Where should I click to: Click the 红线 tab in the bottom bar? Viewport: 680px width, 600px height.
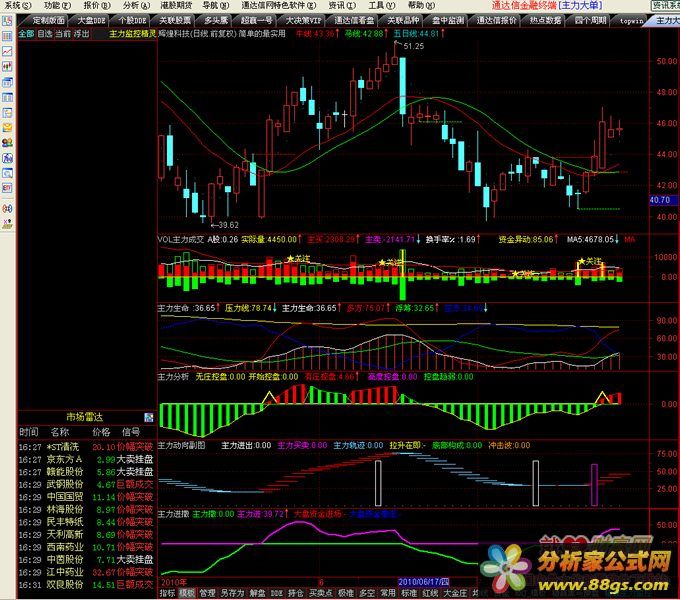click(x=430, y=593)
